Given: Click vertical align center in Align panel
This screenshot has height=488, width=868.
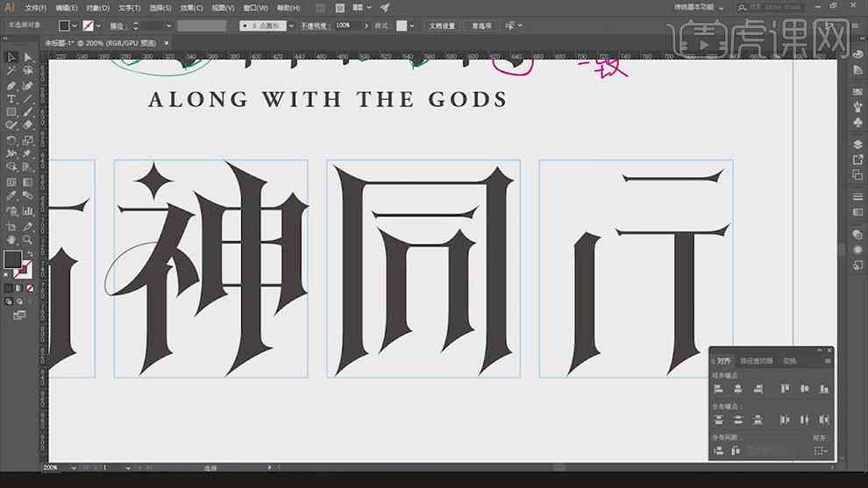Looking at the screenshot, I should pos(804,389).
